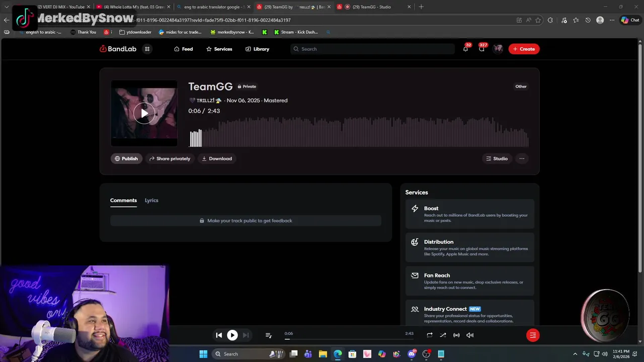This screenshot has width=644, height=362.
Task: Switch to the Lyrics tab
Action: click(x=151, y=200)
